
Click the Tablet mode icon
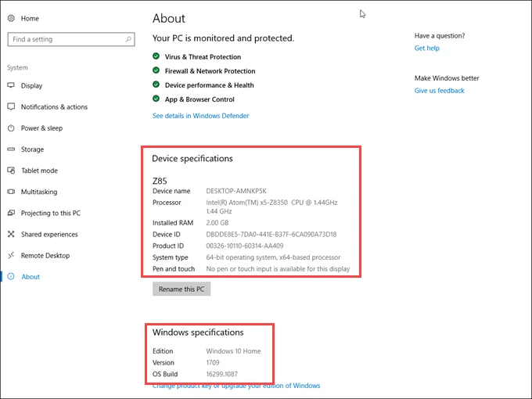(x=11, y=171)
